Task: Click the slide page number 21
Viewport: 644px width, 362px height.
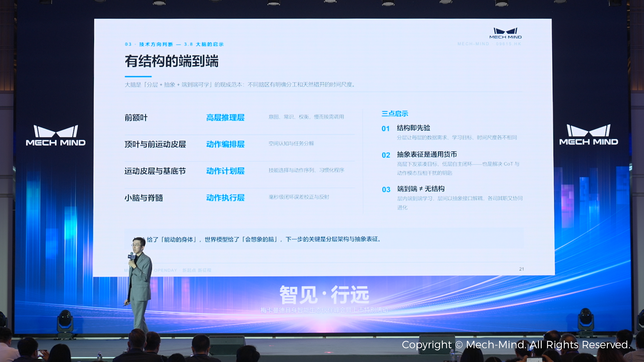Action: point(522,269)
